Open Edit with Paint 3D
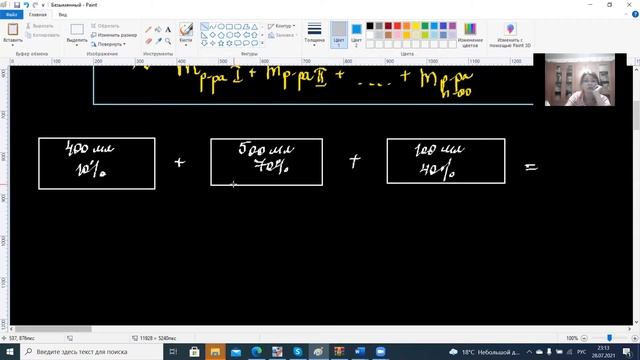This screenshot has height=360, width=640. pos(510,34)
